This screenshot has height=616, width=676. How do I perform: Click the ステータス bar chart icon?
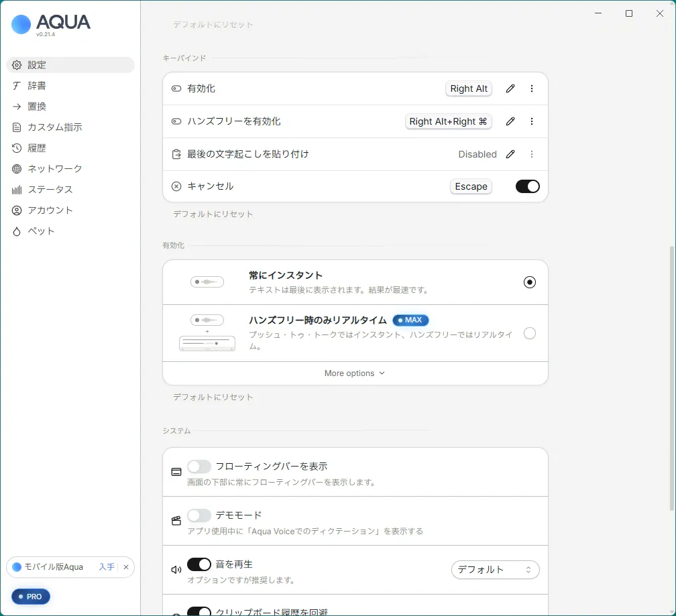pyautogui.click(x=17, y=190)
